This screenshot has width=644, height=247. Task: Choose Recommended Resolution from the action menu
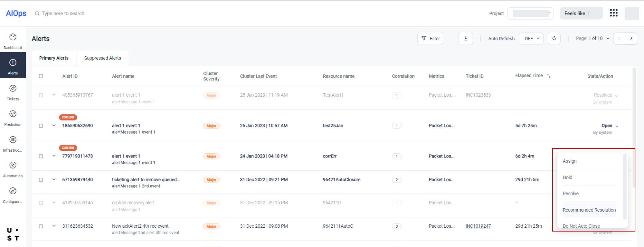tap(589, 210)
